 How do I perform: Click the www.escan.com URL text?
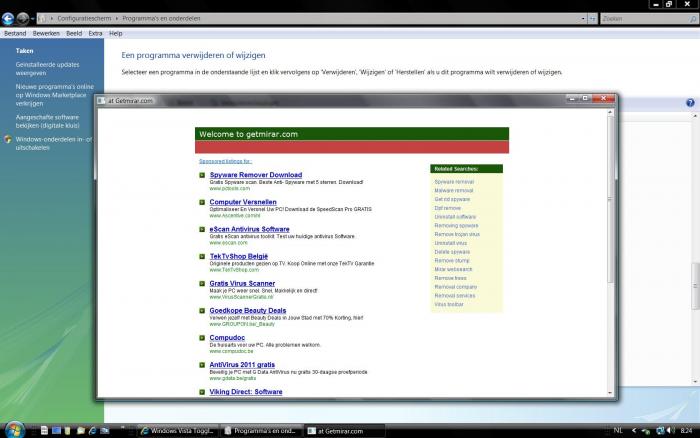[x=228, y=243]
